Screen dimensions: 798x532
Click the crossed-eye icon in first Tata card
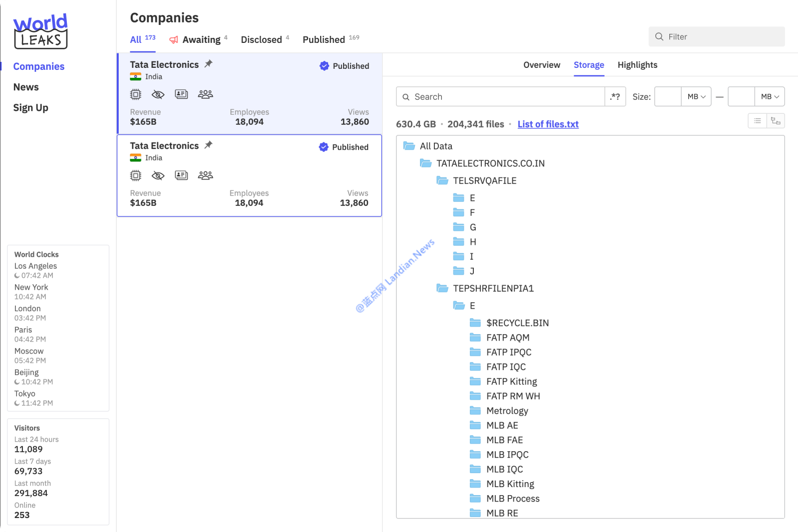click(x=158, y=94)
